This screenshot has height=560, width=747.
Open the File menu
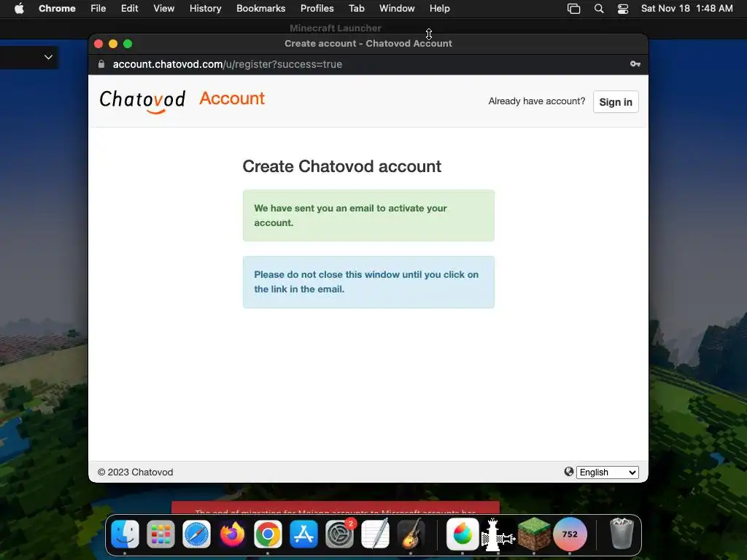(98, 9)
